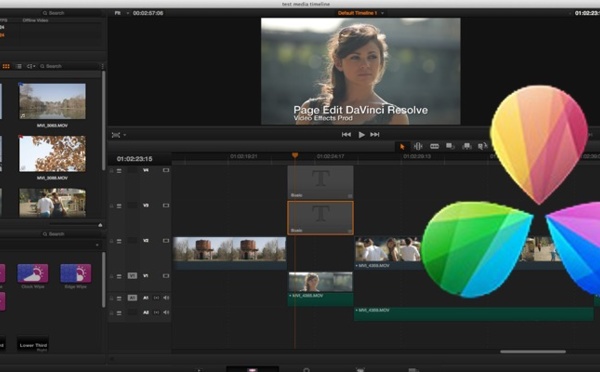The height and width of the screenshot is (372, 600).
Task: Open media pool three-dot options menu
Action: [103, 66]
